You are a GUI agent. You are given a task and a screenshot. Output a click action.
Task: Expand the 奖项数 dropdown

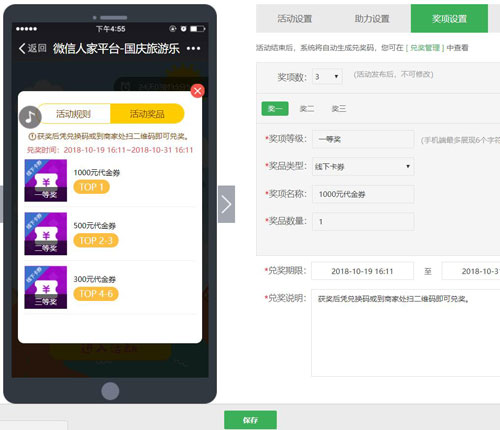click(x=327, y=77)
